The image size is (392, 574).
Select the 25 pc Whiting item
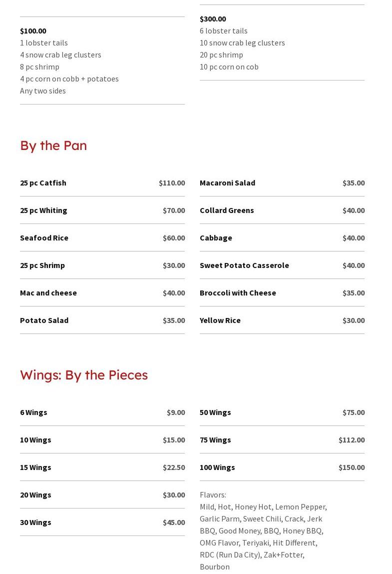pos(43,210)
